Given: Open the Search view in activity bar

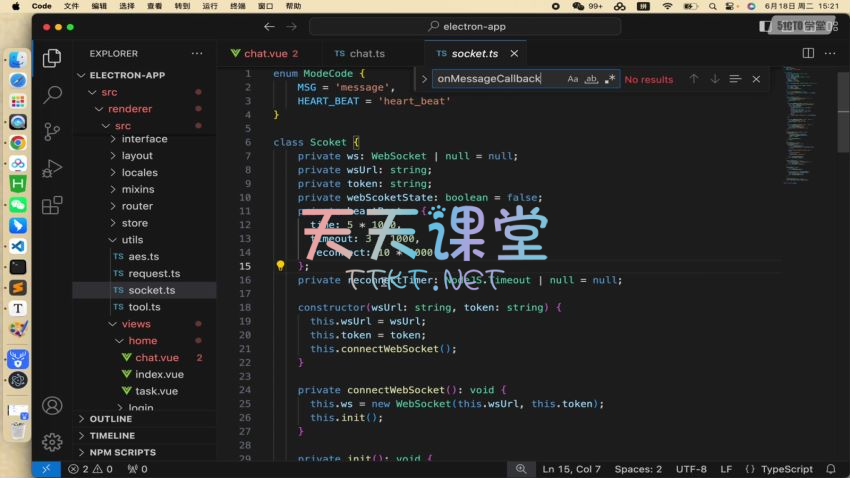Looking at the screenshot, I should [52, 94].
